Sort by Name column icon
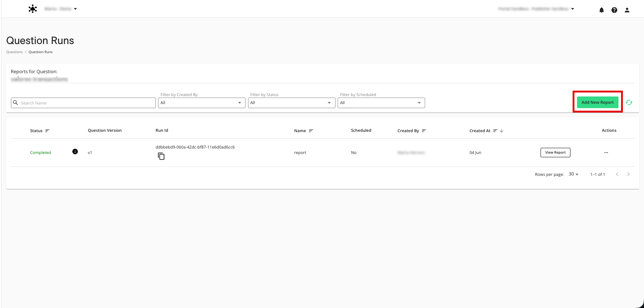This screenshot has width=644, height=308. (x=311, y=131)
